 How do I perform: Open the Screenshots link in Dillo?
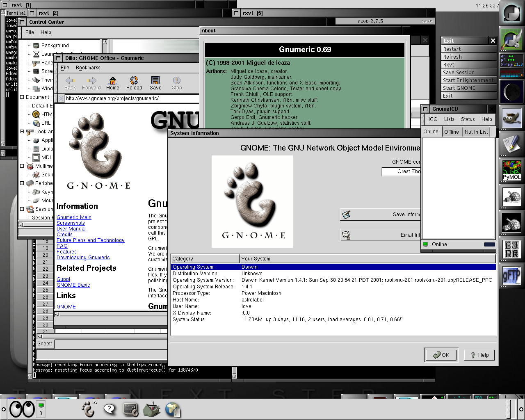(x=71, y=223)
